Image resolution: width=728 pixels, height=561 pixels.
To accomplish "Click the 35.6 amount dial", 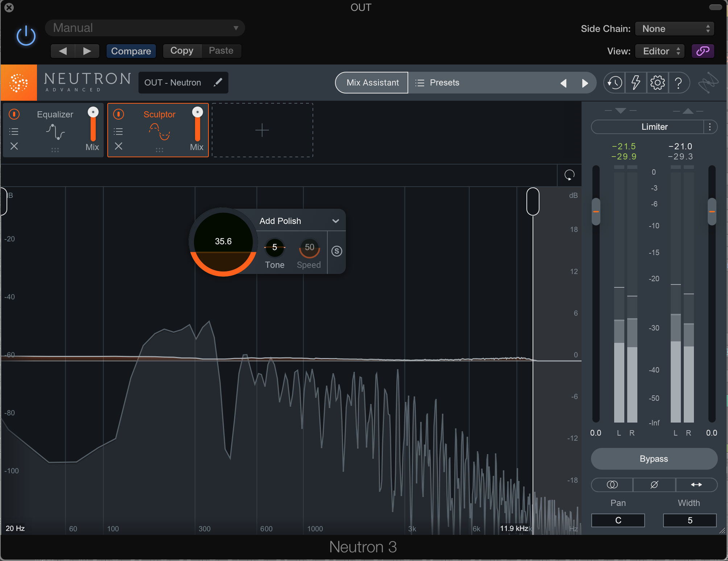I will coord(223,242).
